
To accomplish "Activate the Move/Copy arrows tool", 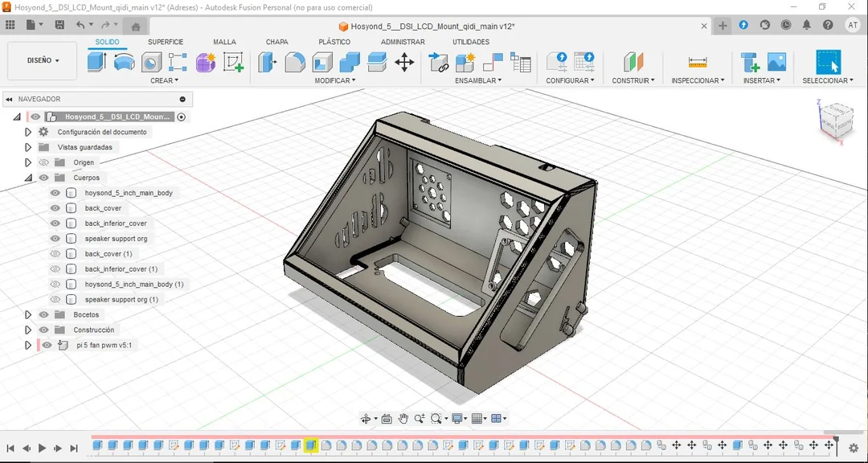I will point(404,62).
